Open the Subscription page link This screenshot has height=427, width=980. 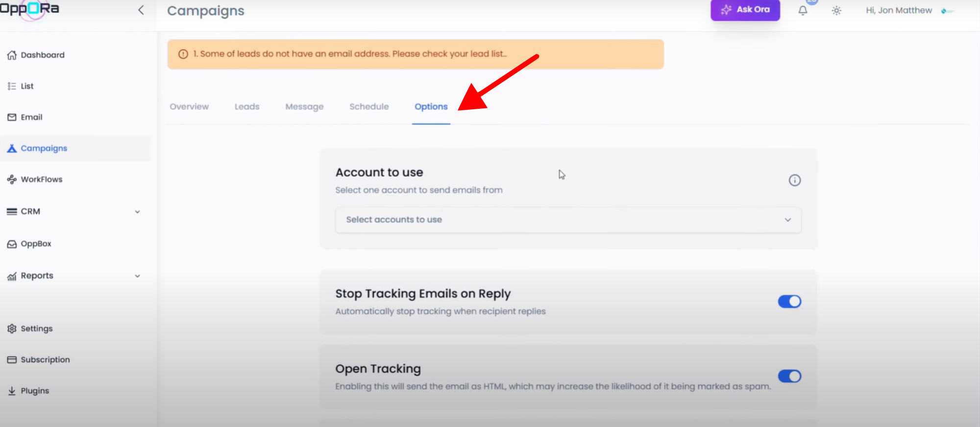pyautogui.click(x=45, y=360)
